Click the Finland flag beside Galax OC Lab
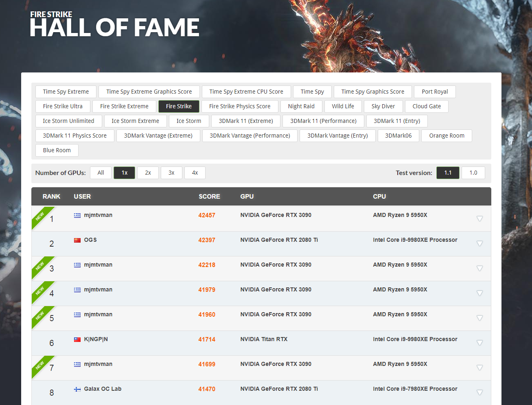The height and width of the screenshot is (405, 532). point(77,389)
